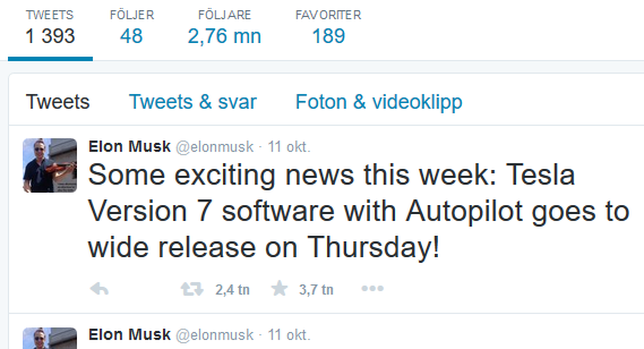The image size is (644, 349).
Task: Open the first tweet's 11 okt. timestamp
Action: [289, 147]
